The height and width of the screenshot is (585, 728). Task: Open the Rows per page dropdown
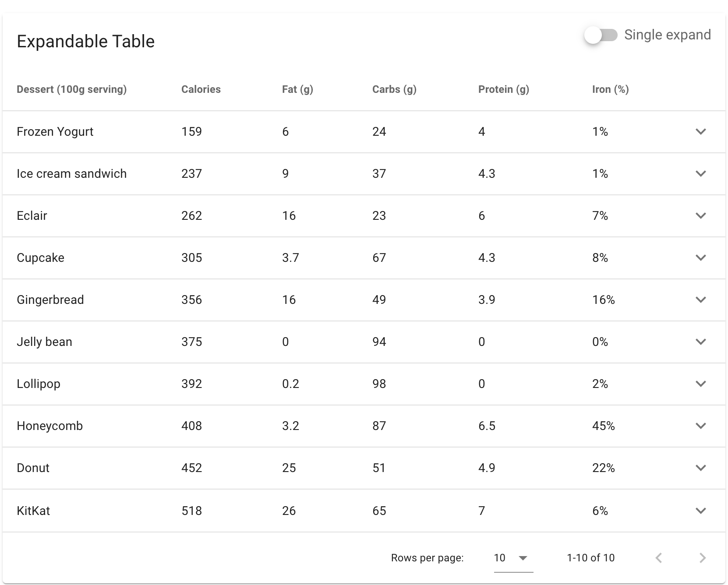513,558
